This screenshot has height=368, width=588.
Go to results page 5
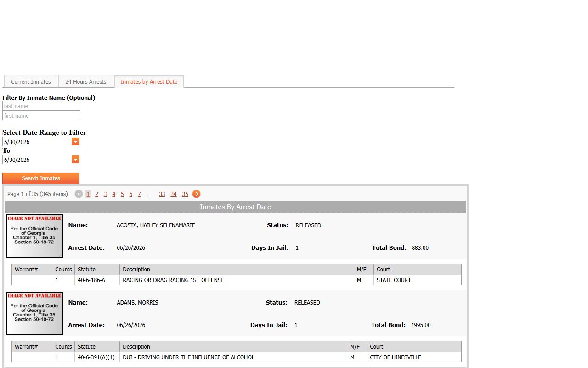122,194
